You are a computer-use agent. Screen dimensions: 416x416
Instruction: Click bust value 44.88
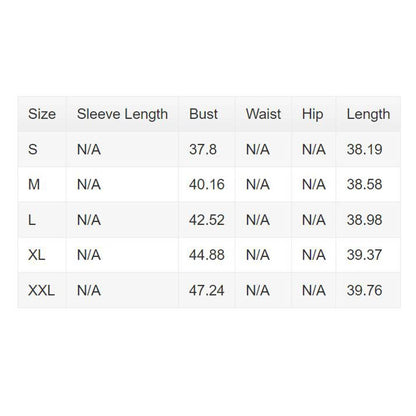[x=207, y=255]
